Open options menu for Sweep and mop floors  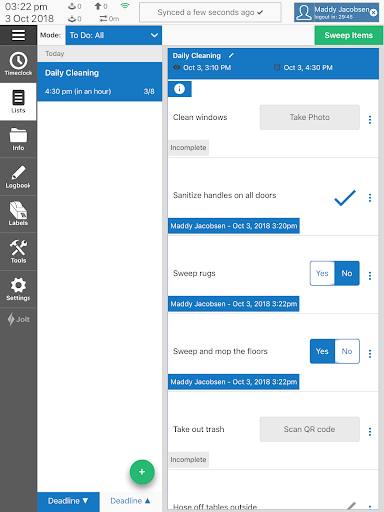370,354
